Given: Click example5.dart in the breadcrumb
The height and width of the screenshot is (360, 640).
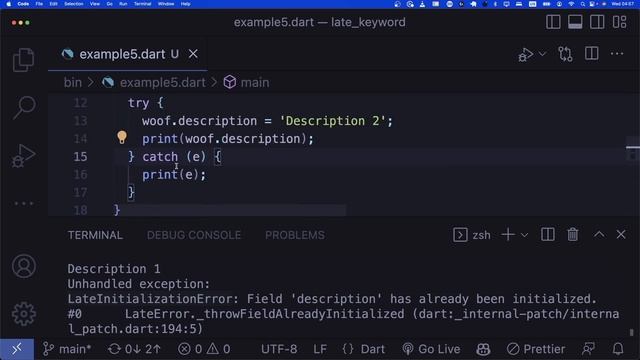Looking at the screenshot, I should click(x=162, y=82).
